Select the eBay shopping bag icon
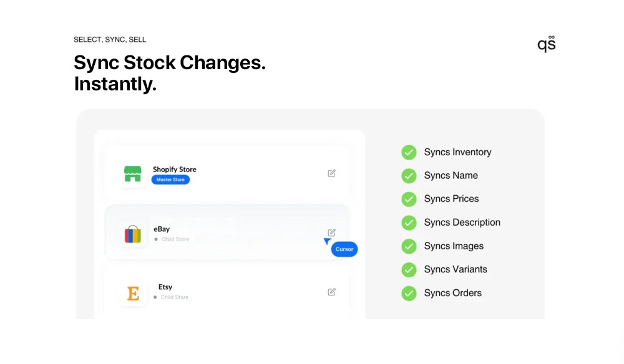 [132, 232]
